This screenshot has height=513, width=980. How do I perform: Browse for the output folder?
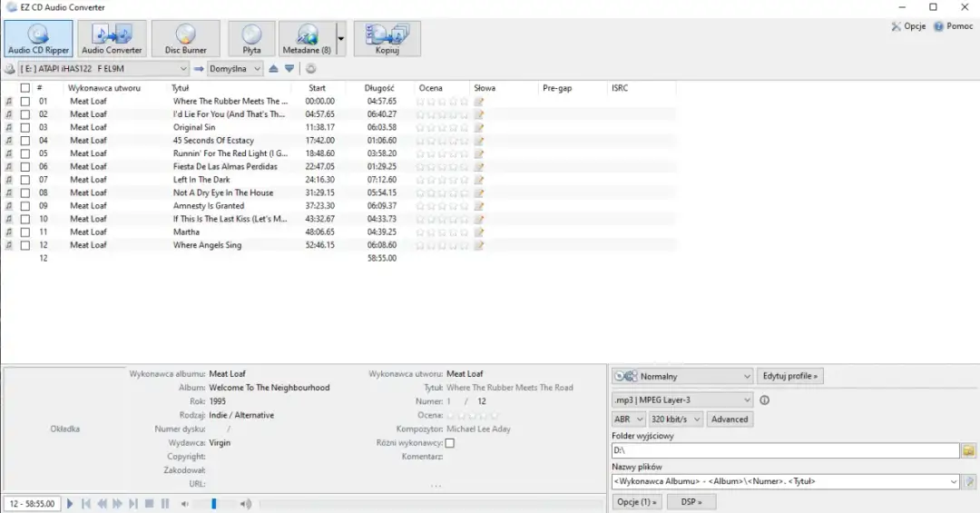point(968,451)
